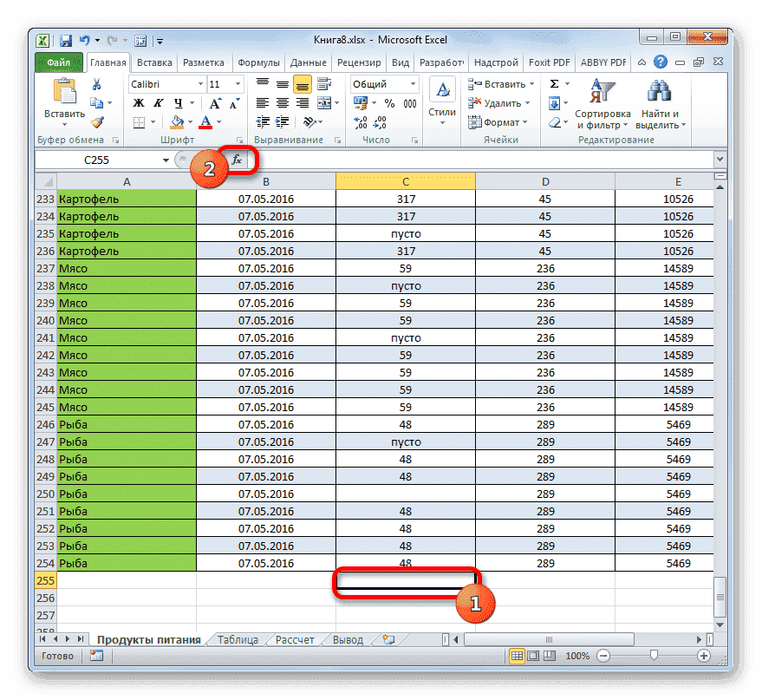The height and width of the screenshot is (700, 762).
Task: Change the font color using the A swatch
Action: (207, 123)
